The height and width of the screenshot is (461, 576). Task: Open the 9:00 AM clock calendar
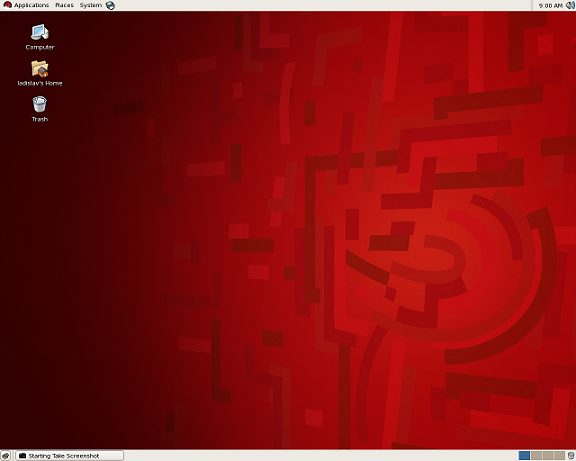(550, 6)
